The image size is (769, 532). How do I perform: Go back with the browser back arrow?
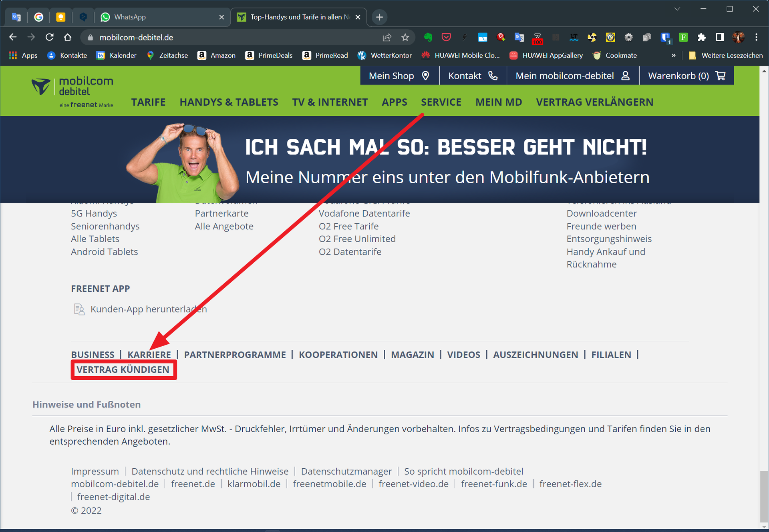[13, 37]
